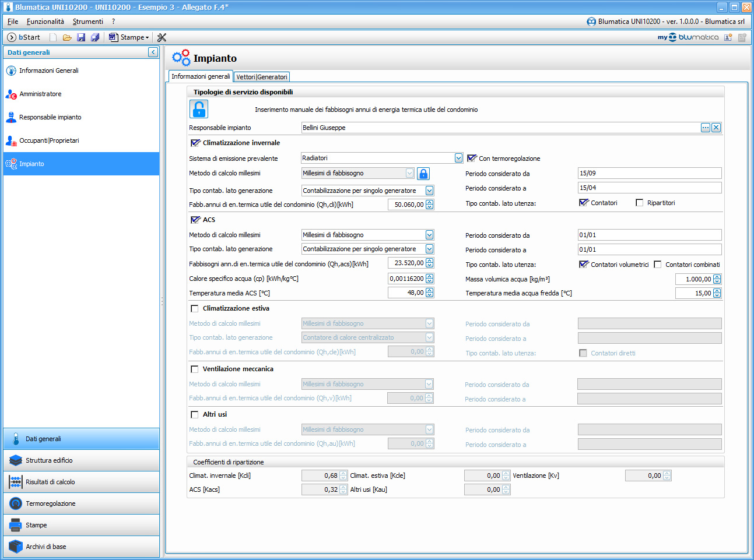Collapse the Dati generali side panel
The width and height of the screenshot is (754, 560).
(153, 52)
